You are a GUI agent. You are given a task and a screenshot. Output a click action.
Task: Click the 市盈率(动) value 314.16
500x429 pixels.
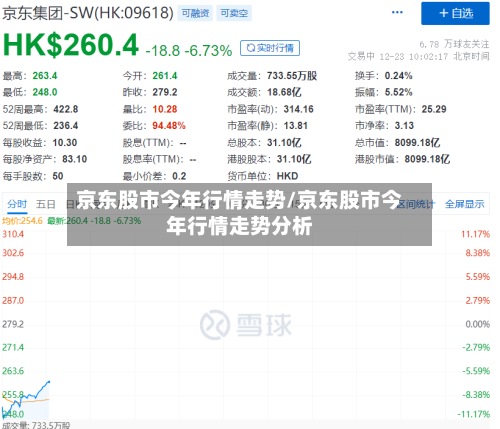pyautogui.click(x=298, y=109)
